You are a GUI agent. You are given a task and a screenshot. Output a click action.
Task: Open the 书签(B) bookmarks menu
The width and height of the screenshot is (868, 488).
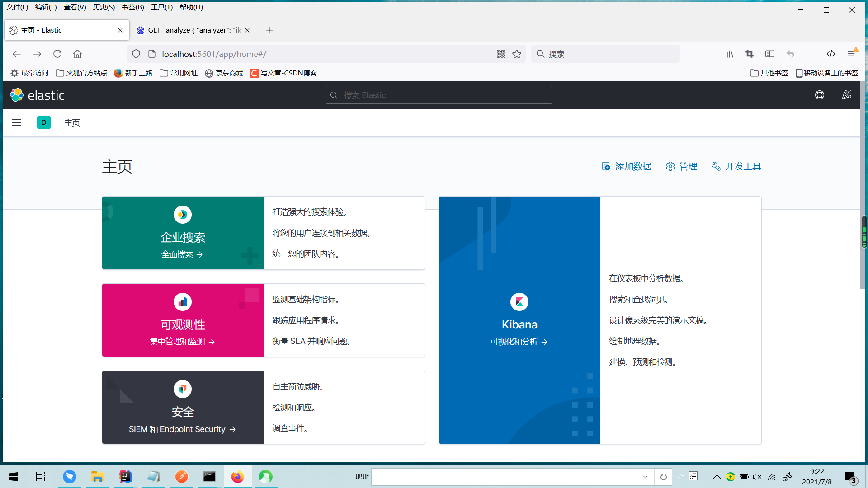click(x=132, y=7)
